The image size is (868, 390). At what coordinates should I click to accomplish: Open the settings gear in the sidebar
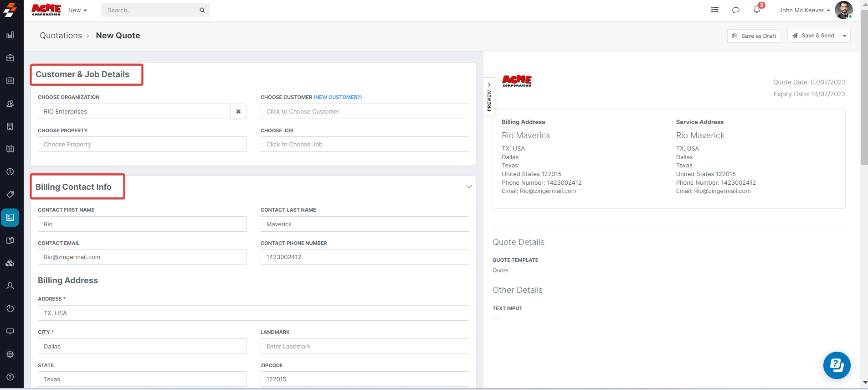pos(10,354)
